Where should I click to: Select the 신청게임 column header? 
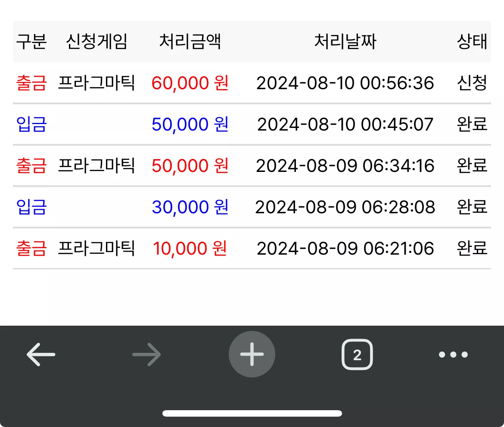pyautogui.click(x=96, y=41)
